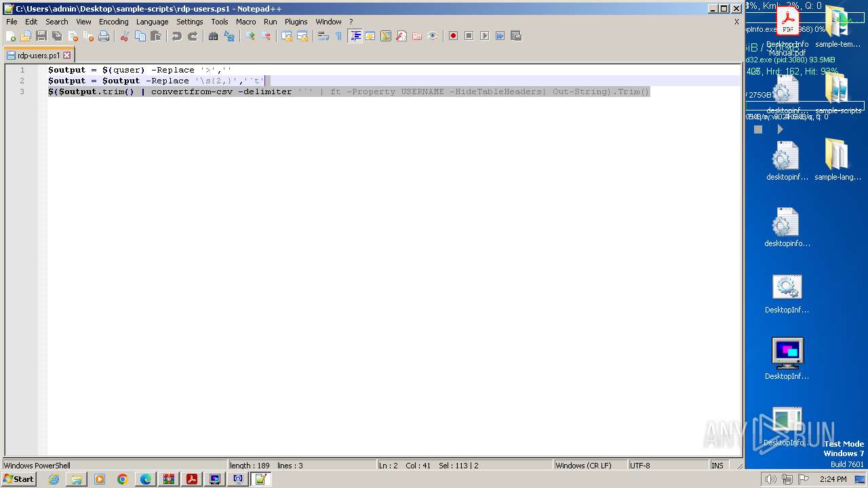Run macro multiple times button
This screenshot has height=488, width=868.
coord(500,36)
